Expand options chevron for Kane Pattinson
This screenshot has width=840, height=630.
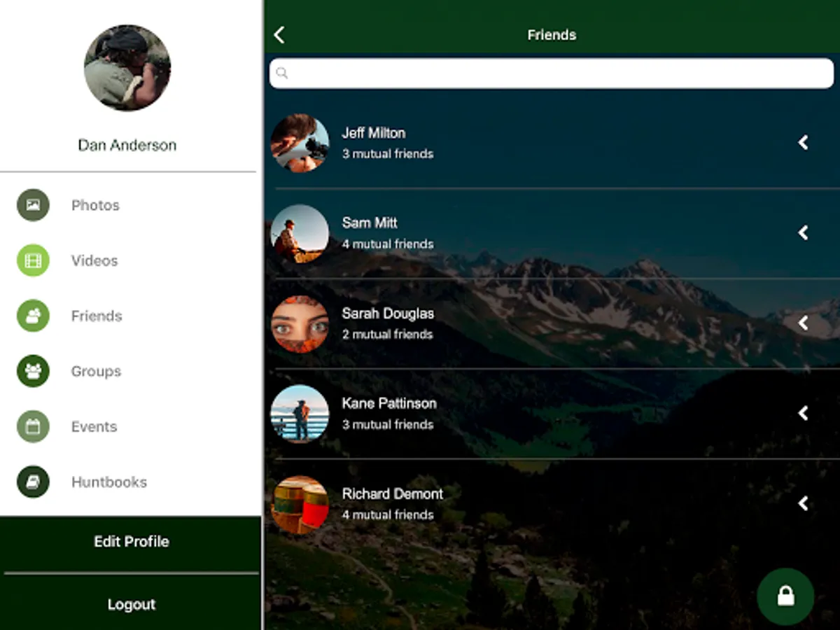pos(804,413)
